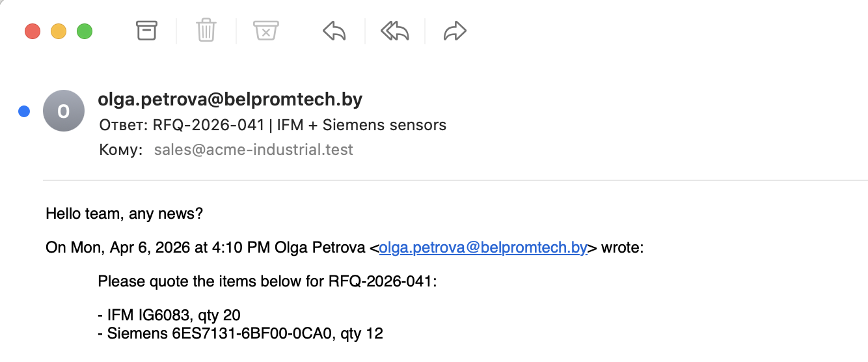Forward this RFQ email

[455, 31]
